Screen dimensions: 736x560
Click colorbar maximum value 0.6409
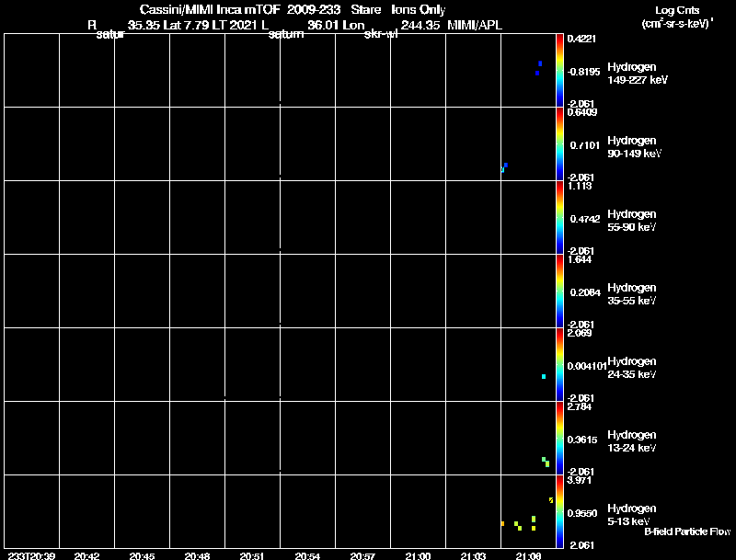(x=582, y=112)
